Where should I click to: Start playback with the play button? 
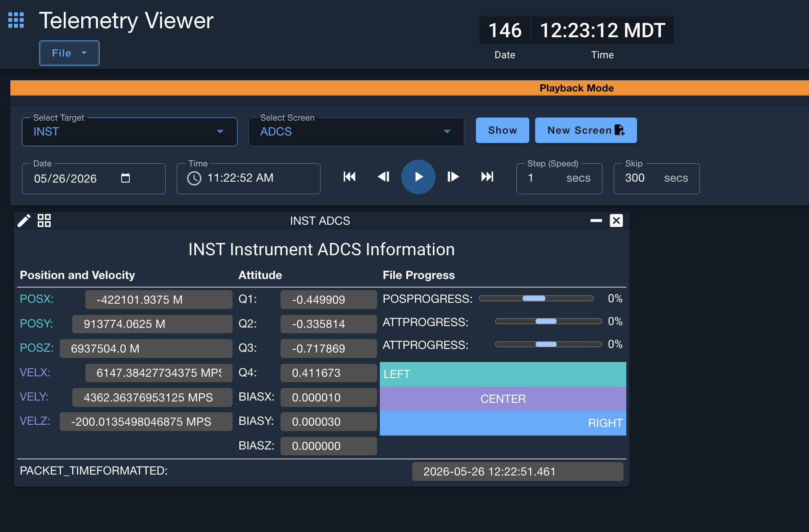click(x=418, y=177)
